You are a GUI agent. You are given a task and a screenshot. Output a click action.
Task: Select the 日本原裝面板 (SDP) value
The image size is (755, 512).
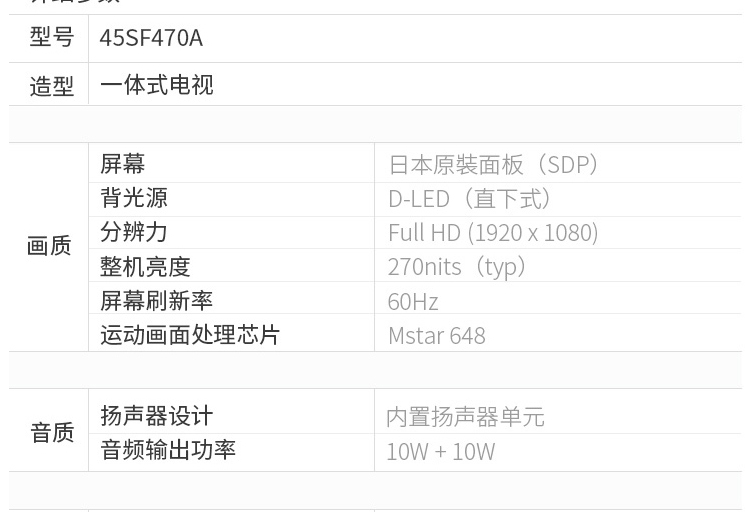[x=493, y=165]
